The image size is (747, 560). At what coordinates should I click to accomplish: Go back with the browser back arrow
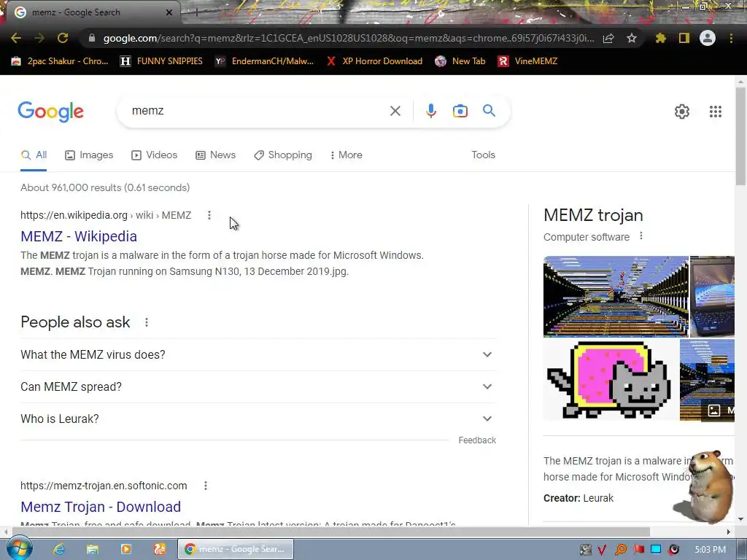click(x=16, y=38)
